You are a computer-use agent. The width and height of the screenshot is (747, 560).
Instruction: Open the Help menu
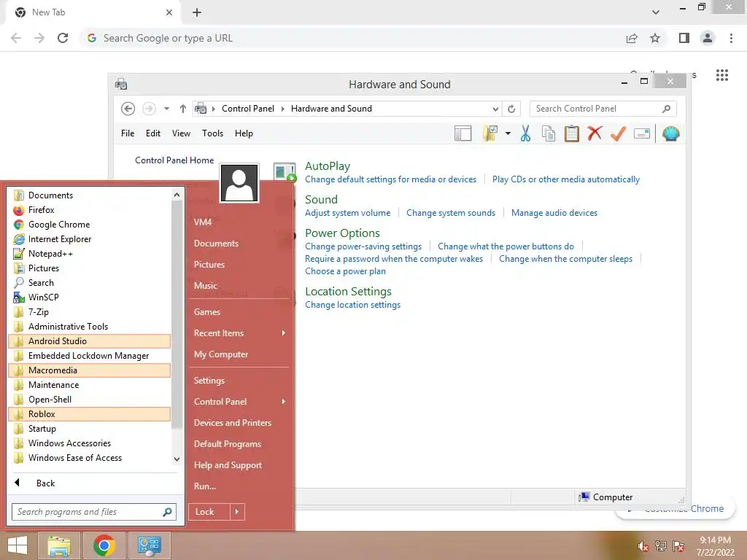tap(244, 133)
